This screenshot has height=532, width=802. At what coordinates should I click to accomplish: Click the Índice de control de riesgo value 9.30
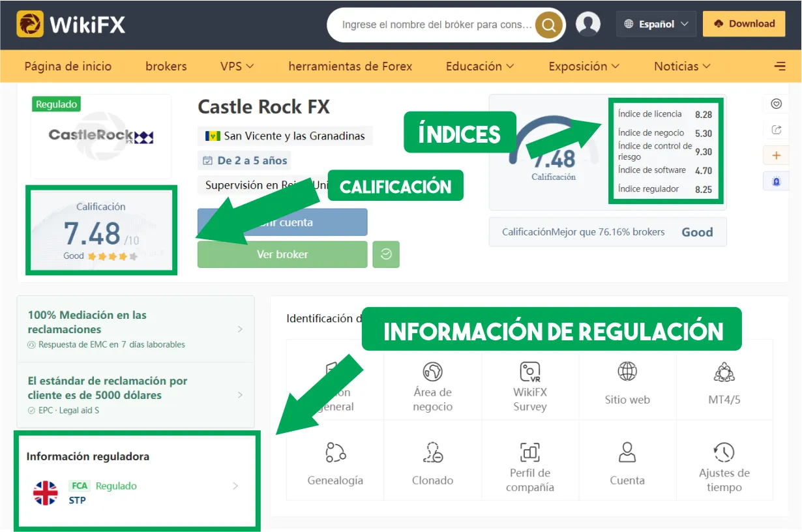pos(704,151)
